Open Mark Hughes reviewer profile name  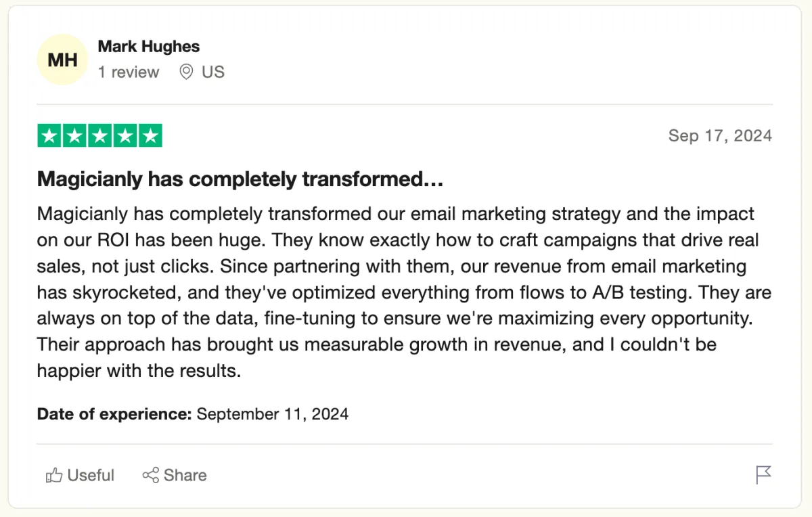click(x=149, y=47)
